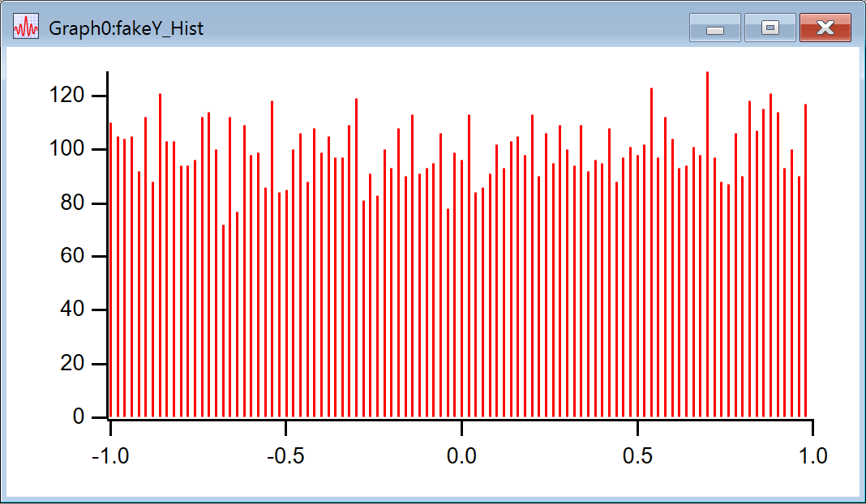
Task: Click the 20 tick label on vertical axis
Action: pyautogui.click(x=73, y=363)
